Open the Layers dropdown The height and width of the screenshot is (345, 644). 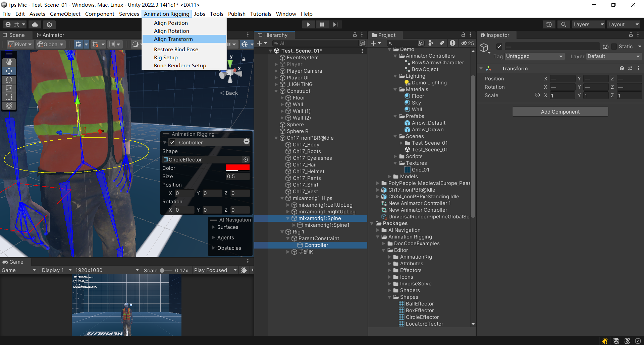coord(588,24)
